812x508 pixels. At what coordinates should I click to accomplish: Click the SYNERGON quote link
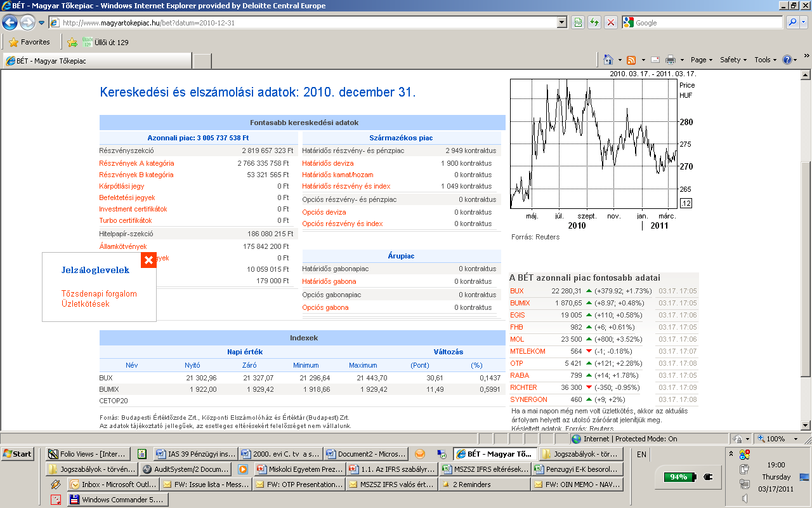[x=528, y=399]
